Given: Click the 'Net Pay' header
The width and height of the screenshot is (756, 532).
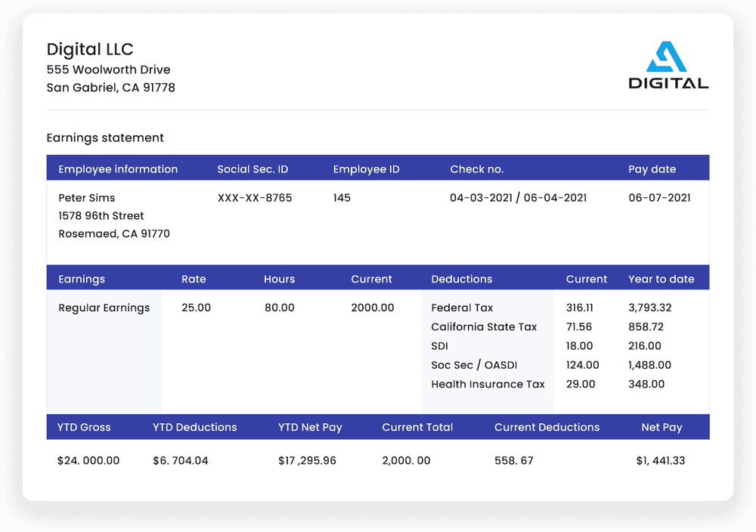Looking at the screenshot, I should point(661,428).
